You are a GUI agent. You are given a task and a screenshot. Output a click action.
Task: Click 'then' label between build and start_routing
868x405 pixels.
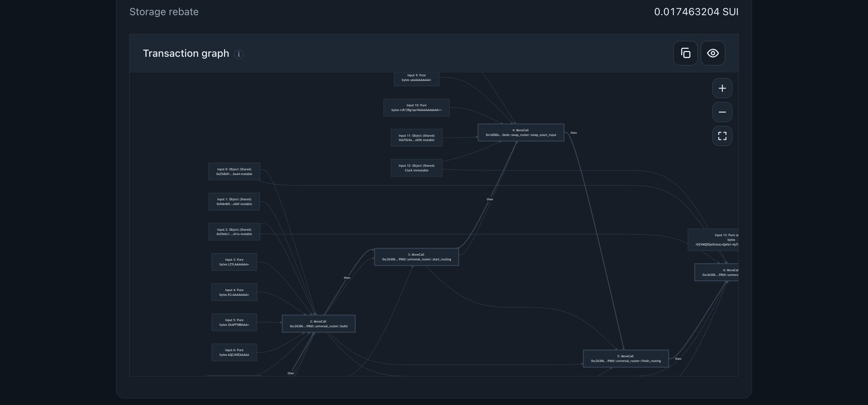tap(347, 278)
